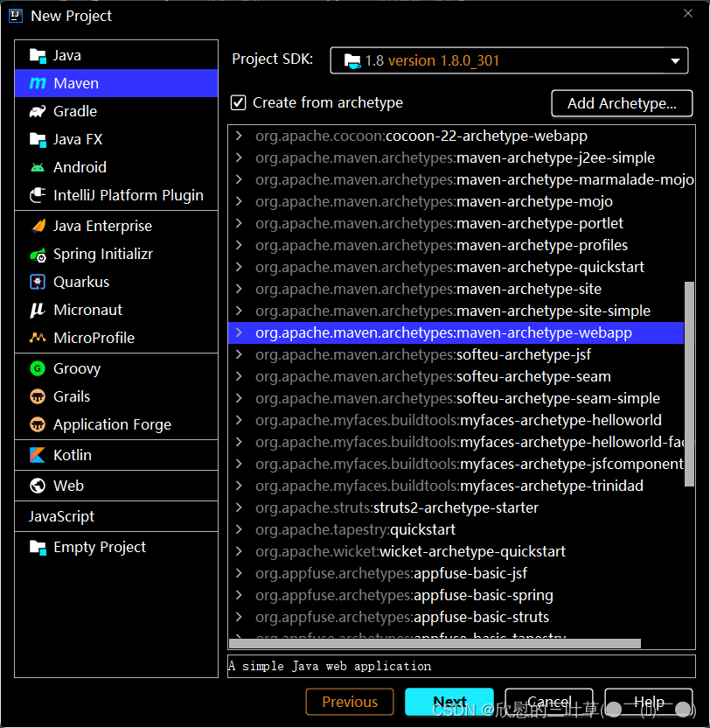
Task: Select myfaces-archetype-helloworld row
Action: 456,420
